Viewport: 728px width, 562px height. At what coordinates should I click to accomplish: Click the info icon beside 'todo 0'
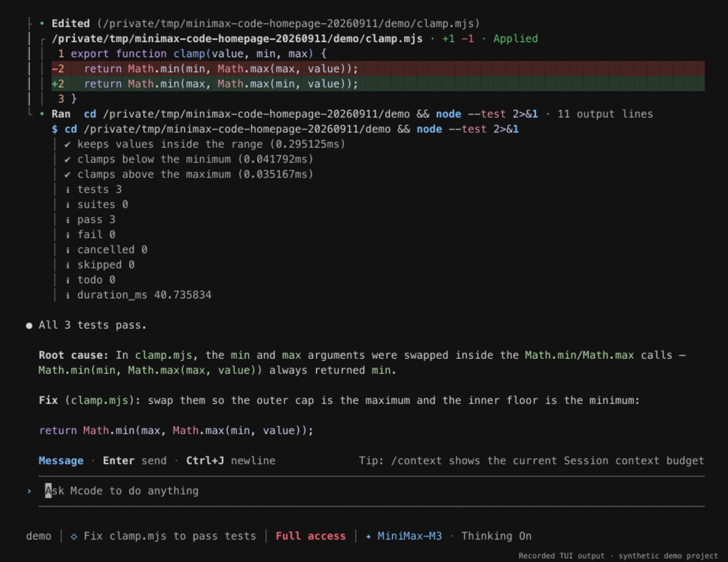(68, 280)
